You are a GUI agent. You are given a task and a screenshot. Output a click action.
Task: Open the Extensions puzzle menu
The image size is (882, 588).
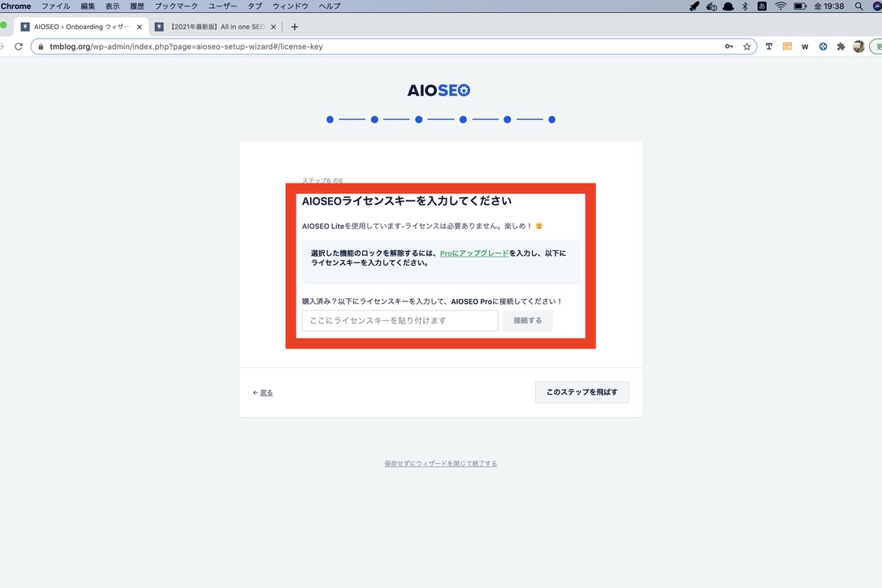point(841,47)
